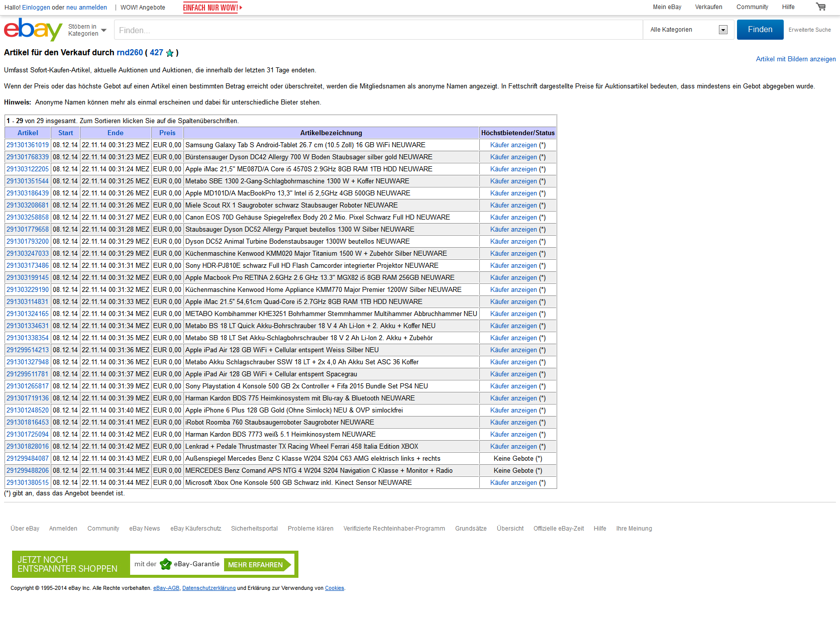Open item number 291303173486

coord(28,265)
